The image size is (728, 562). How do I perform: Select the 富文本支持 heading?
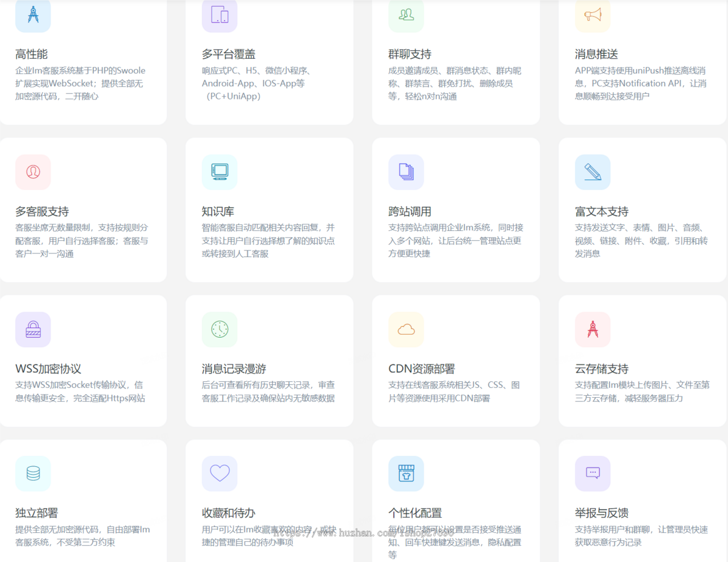tap(602, 212)
